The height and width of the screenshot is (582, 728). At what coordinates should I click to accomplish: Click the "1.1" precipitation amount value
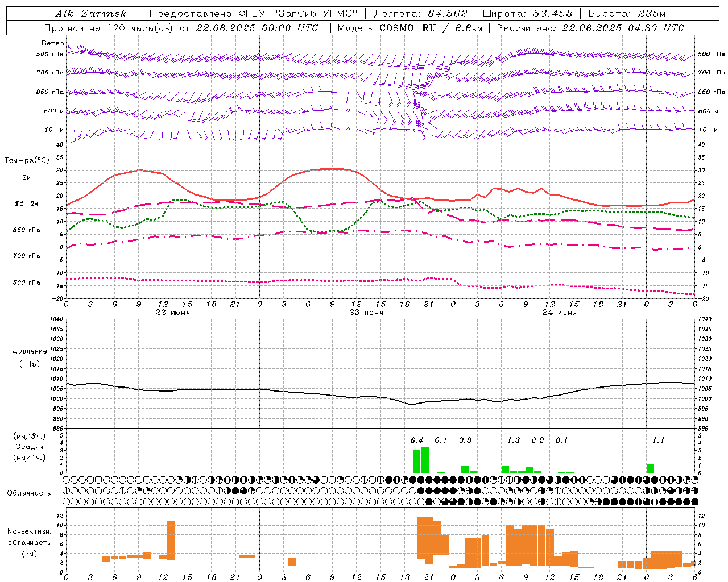point(659,440)
